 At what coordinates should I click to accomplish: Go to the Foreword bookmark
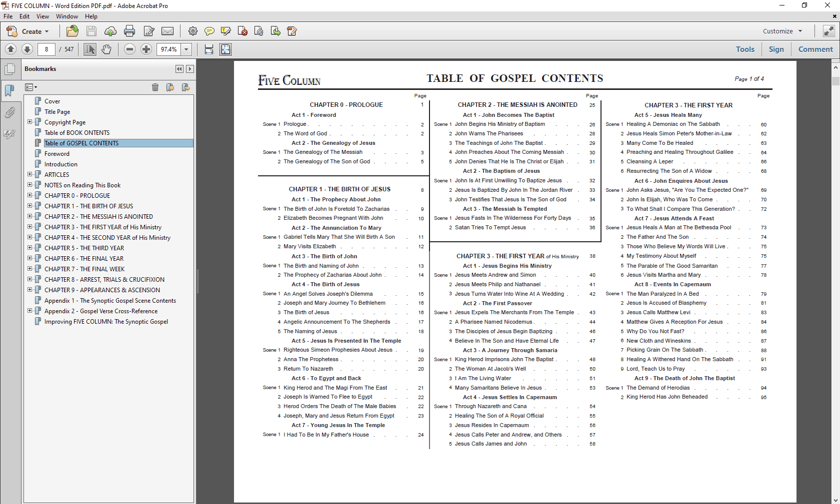pos(57,154)
